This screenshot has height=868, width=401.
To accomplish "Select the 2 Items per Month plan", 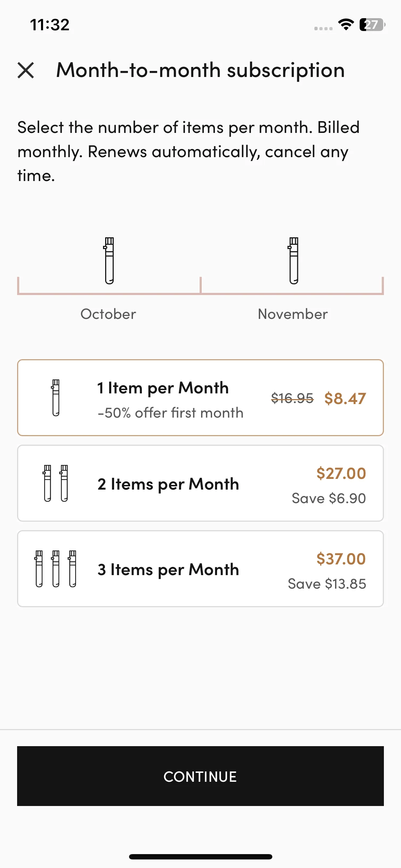I will pyautogui.click(x=200, y=483).
